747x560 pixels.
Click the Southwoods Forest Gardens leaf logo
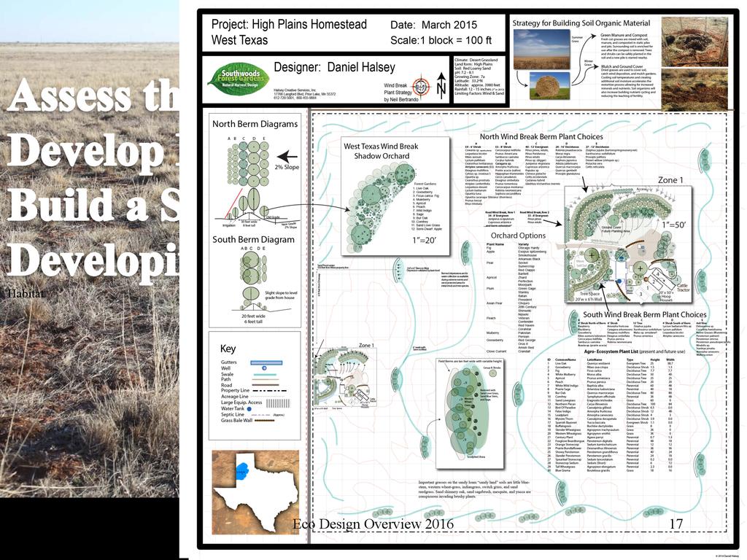pos(237,79)
